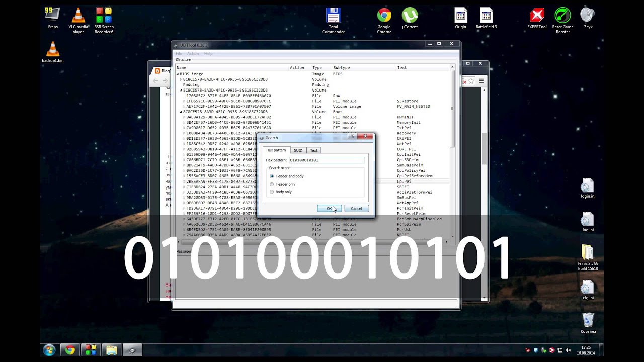This screenshot has width=644, height=362.
Task: Open volume control in system tray
Action: click(568, 350)
